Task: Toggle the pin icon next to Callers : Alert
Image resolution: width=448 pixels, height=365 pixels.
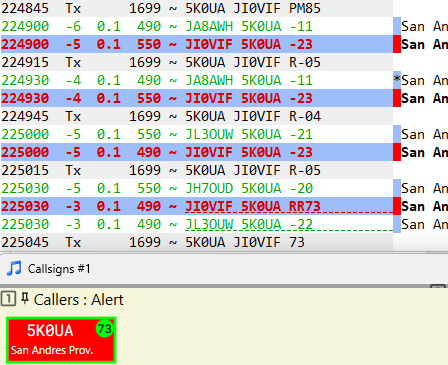Action: click(x=25, y=298)
